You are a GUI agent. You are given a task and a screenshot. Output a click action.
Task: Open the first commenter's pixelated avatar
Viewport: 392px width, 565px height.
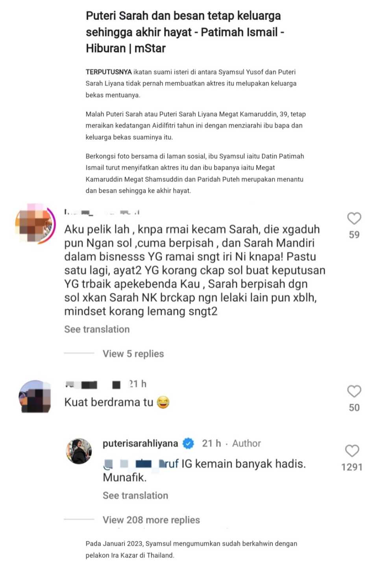click(x=35, y=223)
